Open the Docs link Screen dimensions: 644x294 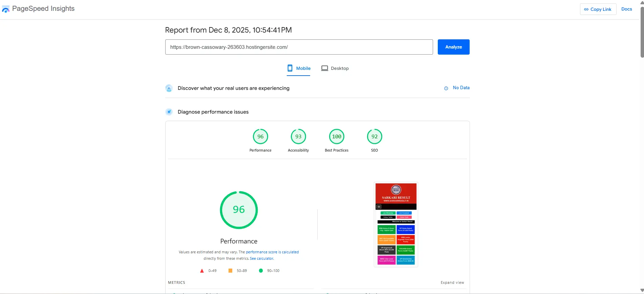tap(626, 9)
